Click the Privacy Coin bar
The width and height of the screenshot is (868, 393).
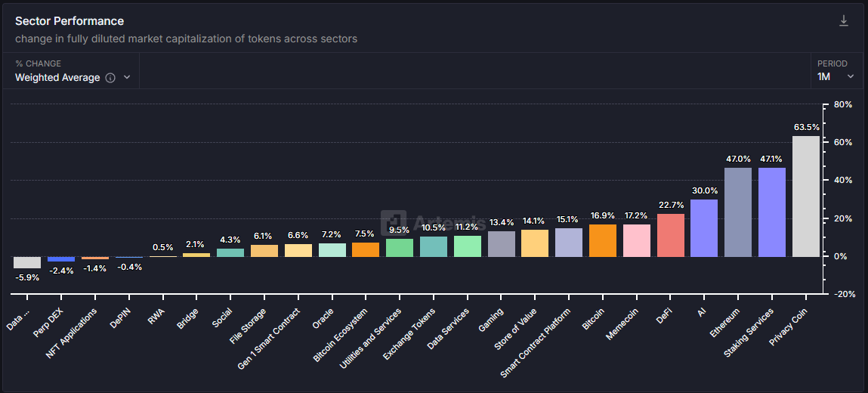[805, 196]
